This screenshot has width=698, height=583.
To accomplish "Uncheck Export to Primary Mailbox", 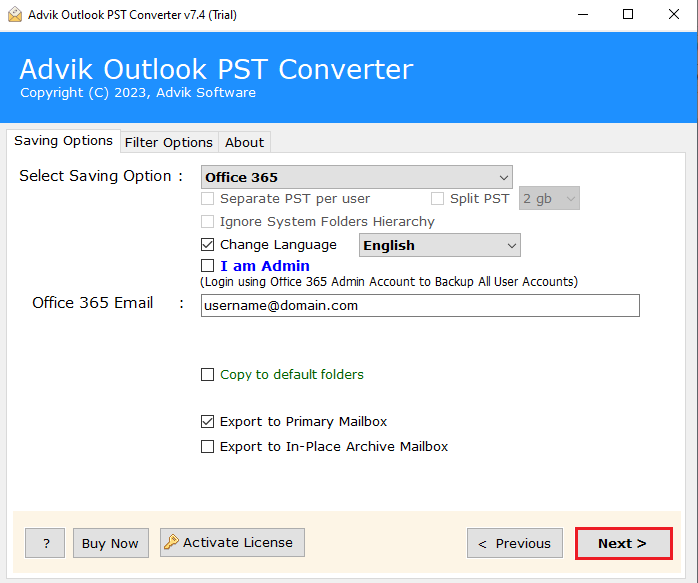I will pos(207,421).
